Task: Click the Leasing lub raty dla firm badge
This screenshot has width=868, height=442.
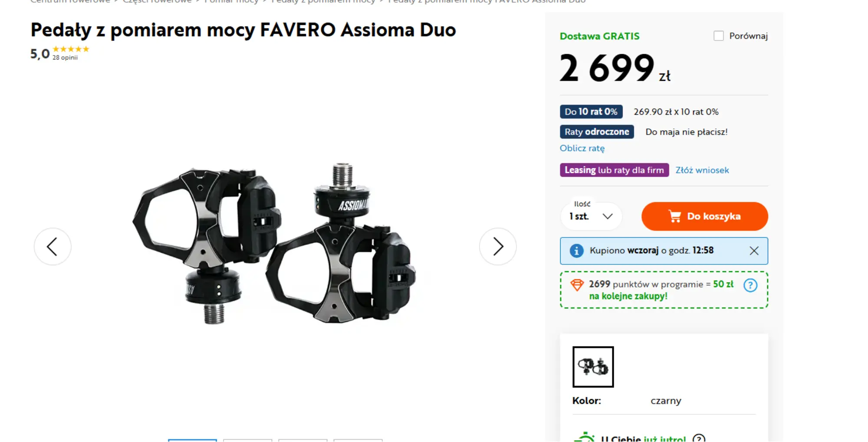Action: pos(614,170)
